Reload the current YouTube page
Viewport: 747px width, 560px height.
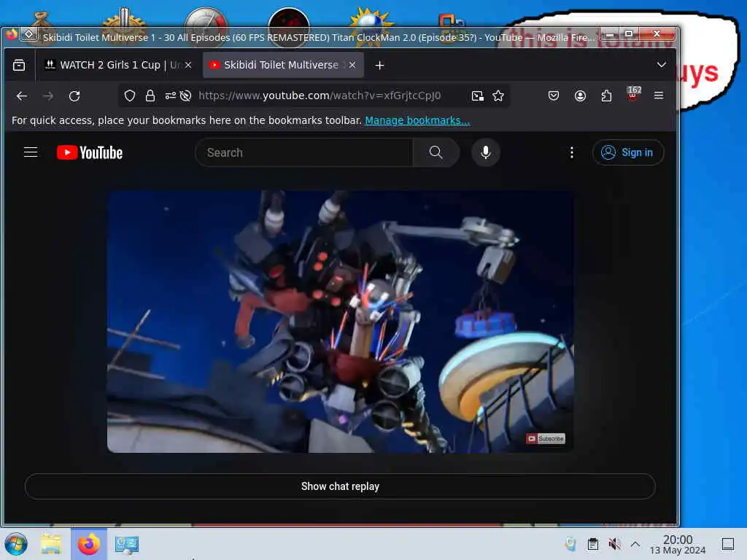(74, 96)
